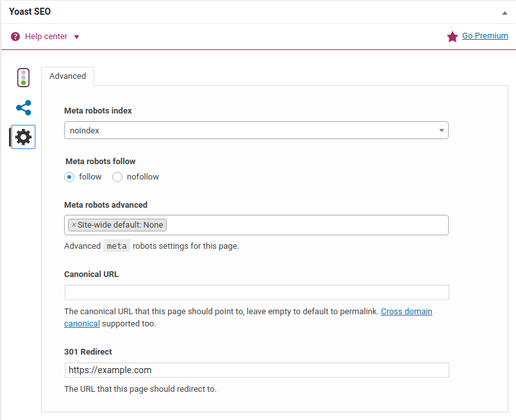Viewport: 516px width, 420px height.
Task: Click the Meta robots follow label
Action: tap(101, 162)
